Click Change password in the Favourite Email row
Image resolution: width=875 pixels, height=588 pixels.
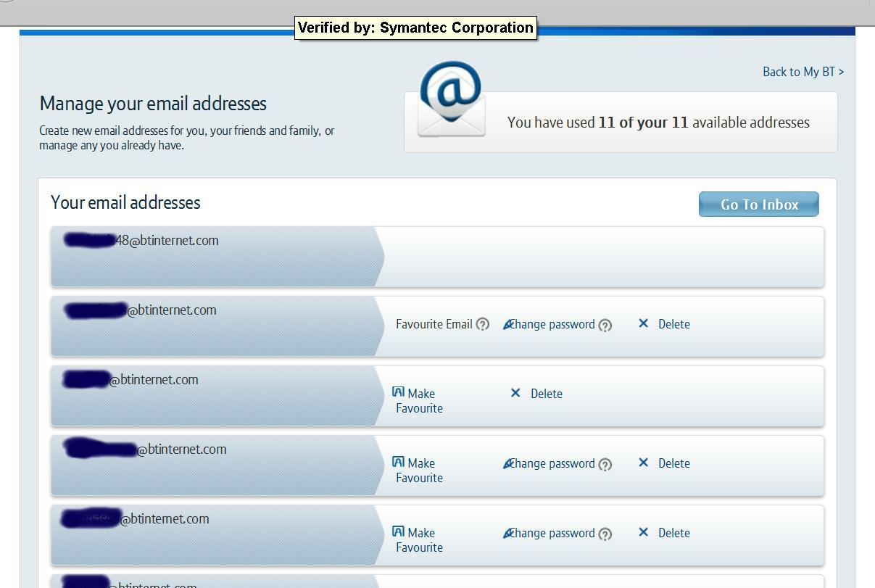pyautogui.click(x=552, y=325)
